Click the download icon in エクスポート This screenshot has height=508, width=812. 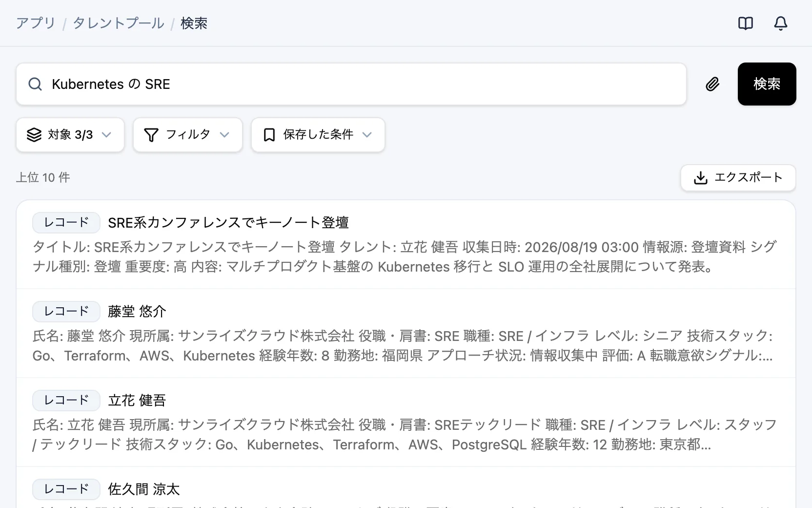700,178
